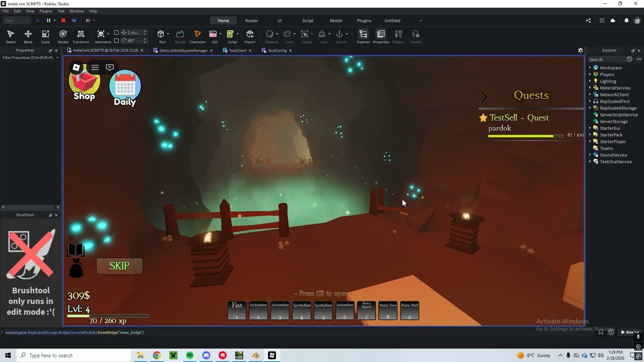Open Discord from the taskbar
Image resolution: width=644 pixels, height=362 pixels.
tap(206, 355)
